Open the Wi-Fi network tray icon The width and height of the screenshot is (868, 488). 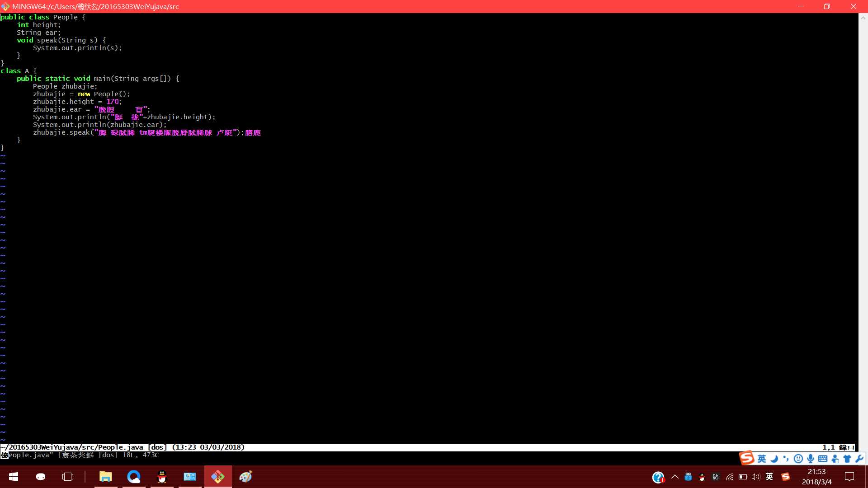pos(729,477)
